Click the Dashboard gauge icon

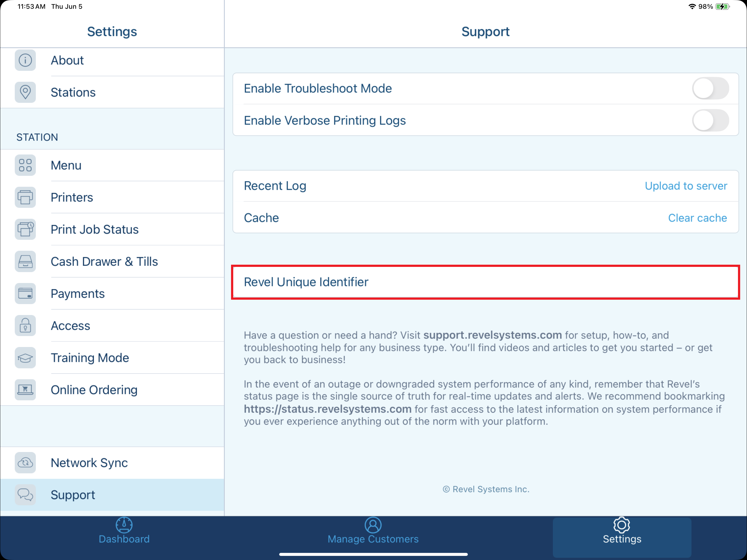(124, 525)
